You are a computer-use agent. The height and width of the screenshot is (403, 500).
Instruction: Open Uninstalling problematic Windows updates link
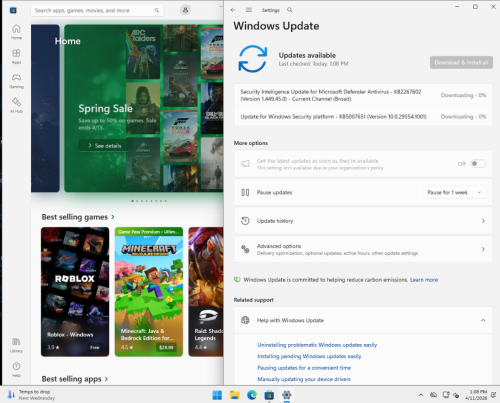[317, 345]
